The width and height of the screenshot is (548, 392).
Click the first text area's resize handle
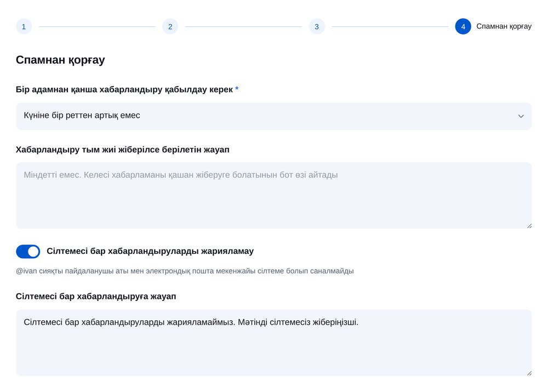click(x=529, y=226)
